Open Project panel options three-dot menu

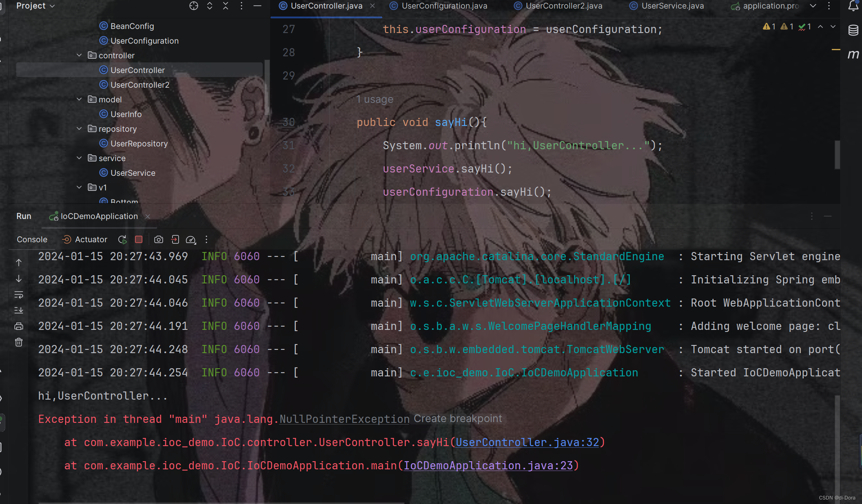tap(242, 6)
